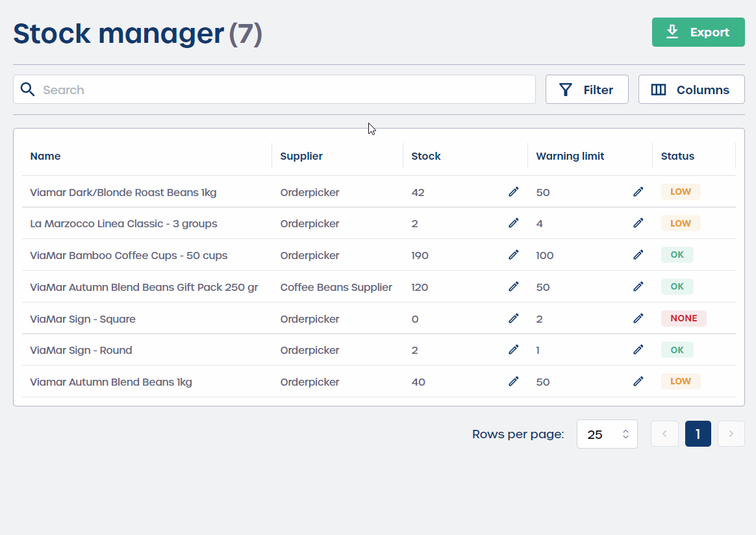756x535 pixels.
Task: Edit warning limit for ViaMar Sign - Round
Action: tap(638, 349)
